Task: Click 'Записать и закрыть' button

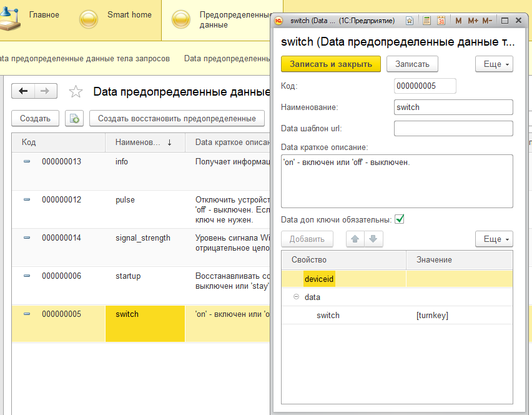Action: pyautogui.click(x=330, y=64)
